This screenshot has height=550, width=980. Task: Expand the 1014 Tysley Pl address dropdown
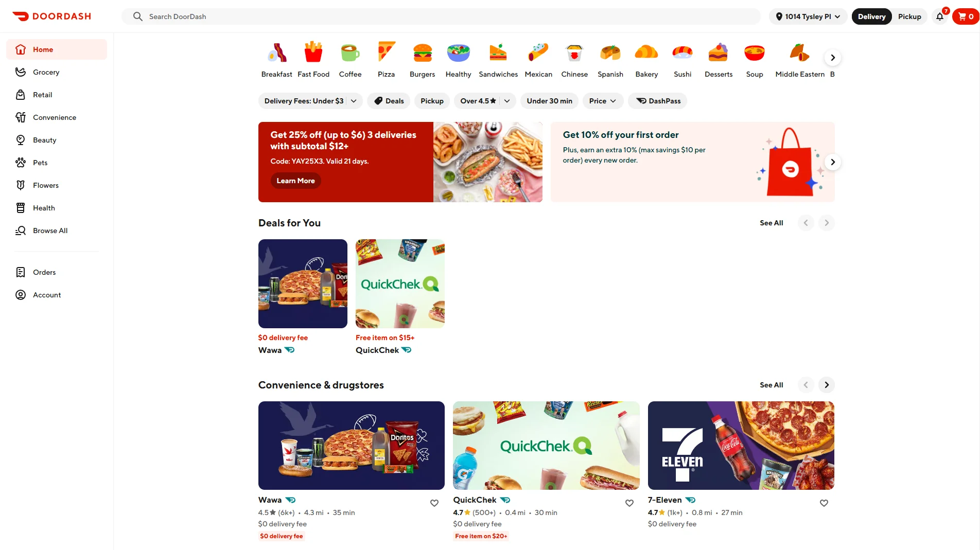808,16
